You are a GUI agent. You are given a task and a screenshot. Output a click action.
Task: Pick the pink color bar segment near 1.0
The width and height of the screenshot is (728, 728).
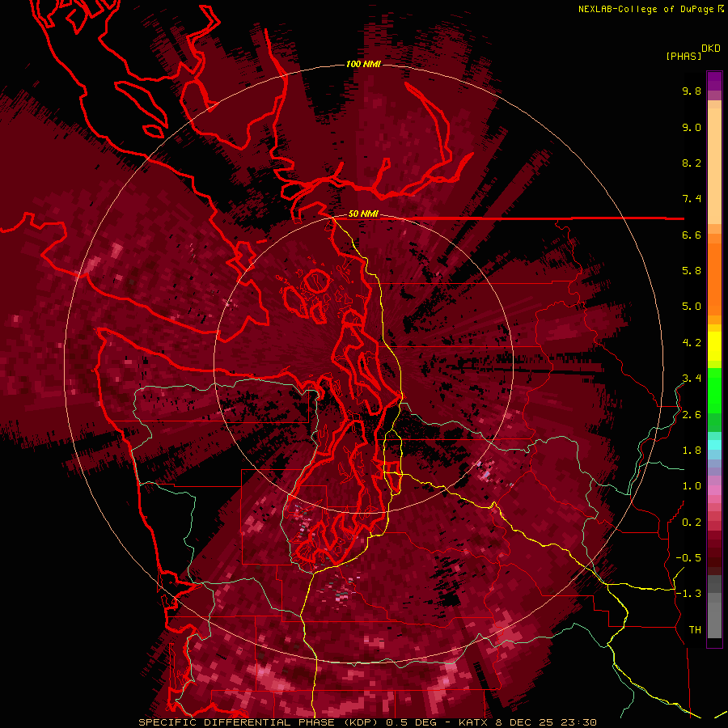714,490
